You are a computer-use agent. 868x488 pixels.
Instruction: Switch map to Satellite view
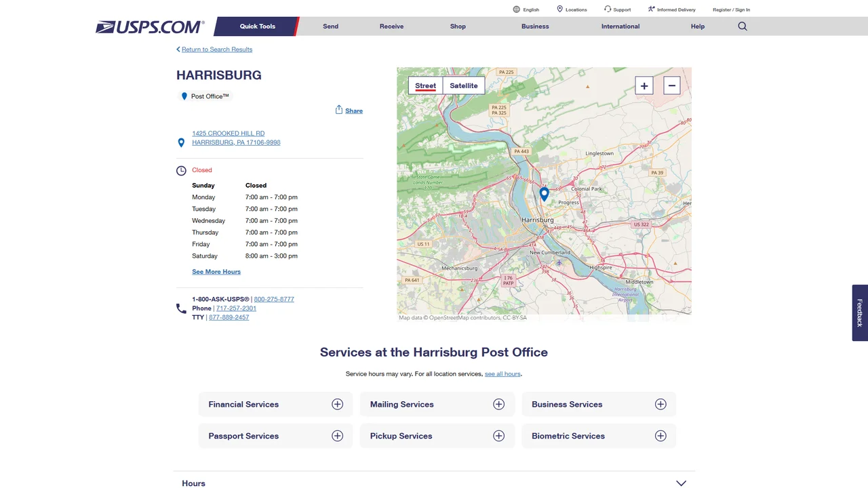coord(464,85)
